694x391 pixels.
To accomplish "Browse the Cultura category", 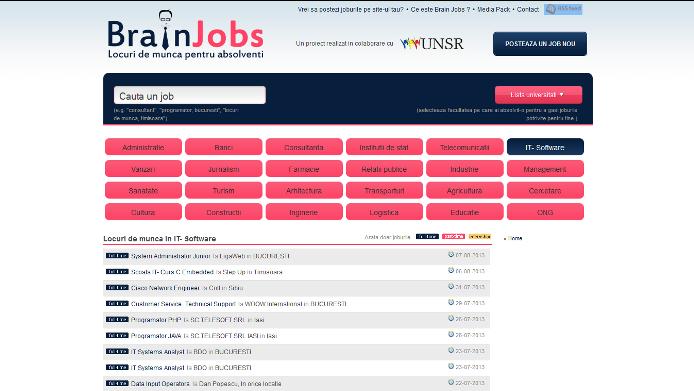I will coord(143,212).
